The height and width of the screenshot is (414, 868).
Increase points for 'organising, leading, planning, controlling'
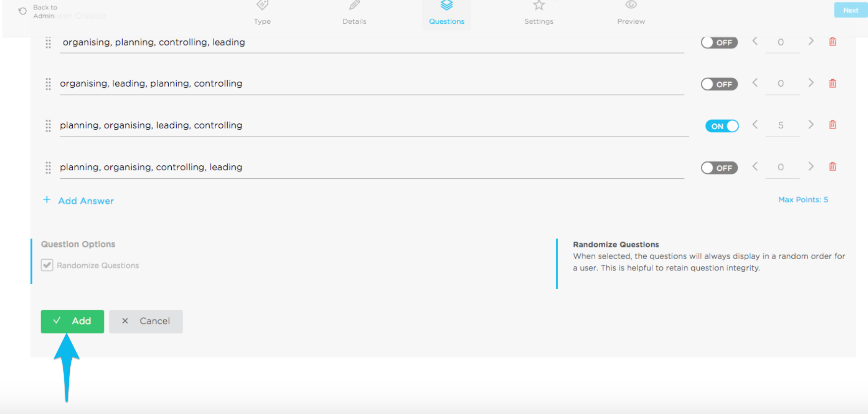coord(811,83)
